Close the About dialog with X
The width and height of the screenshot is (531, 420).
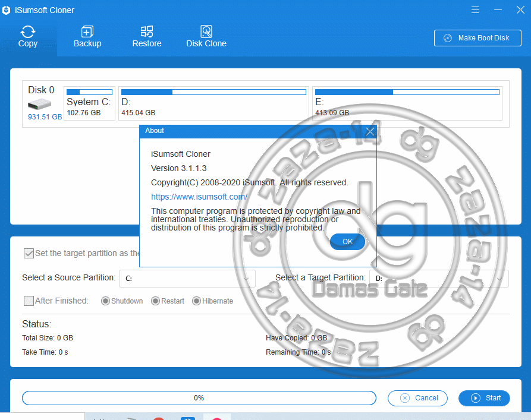point(370,131)
